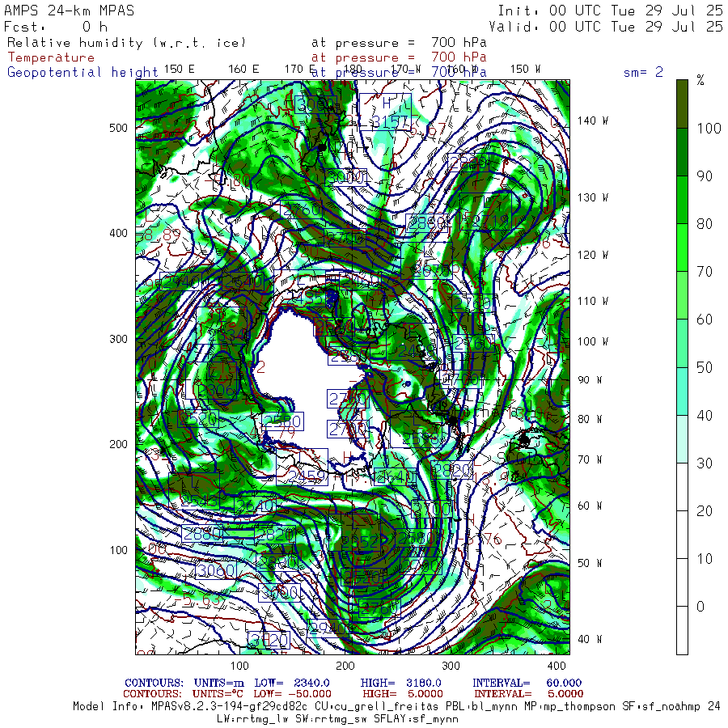Click the 'SW:rrtmg_sw' radiation text
Screen dimensions: 728x728
coord(332,719)
